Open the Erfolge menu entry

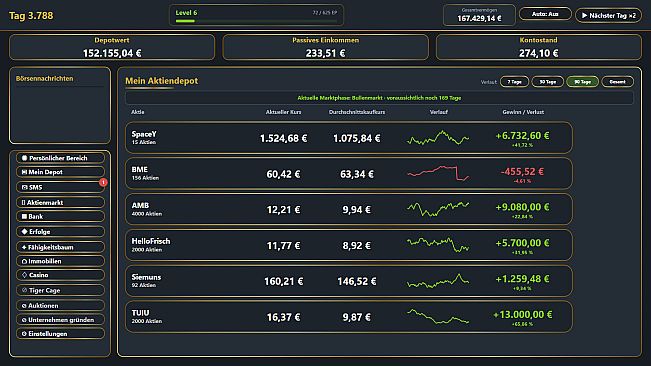click(60, 232)
